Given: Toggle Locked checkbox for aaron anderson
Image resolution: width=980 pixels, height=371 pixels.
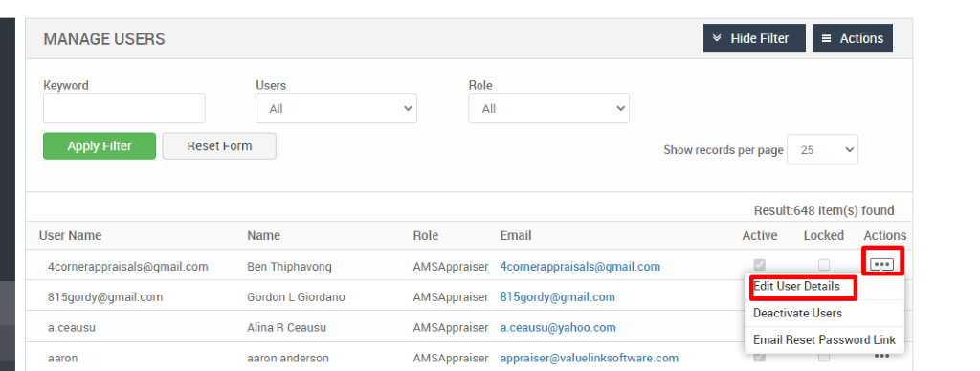Looking at the screenshot, I should (x=824, y=357).
